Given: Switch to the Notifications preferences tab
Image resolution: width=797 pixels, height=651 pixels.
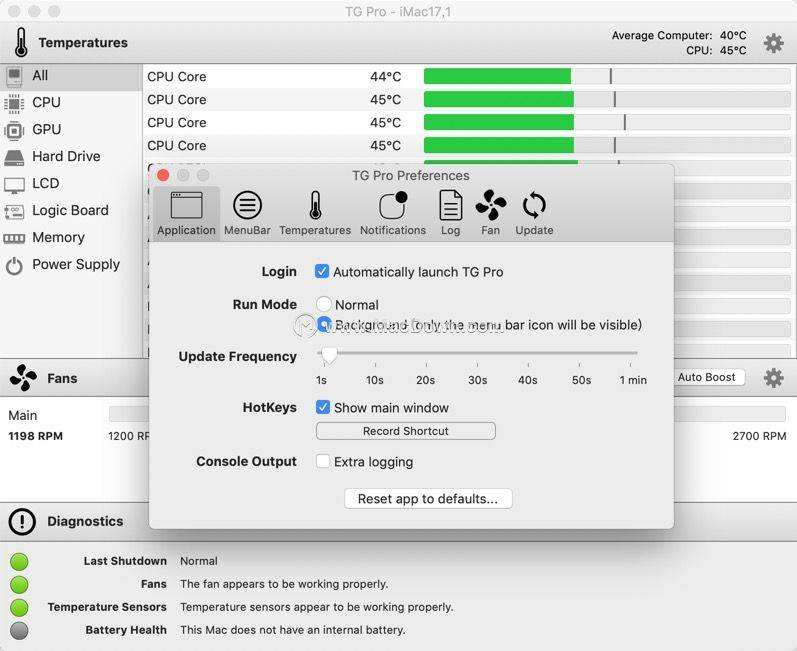Looking at the screenshot, I should [x=393, y=213].
